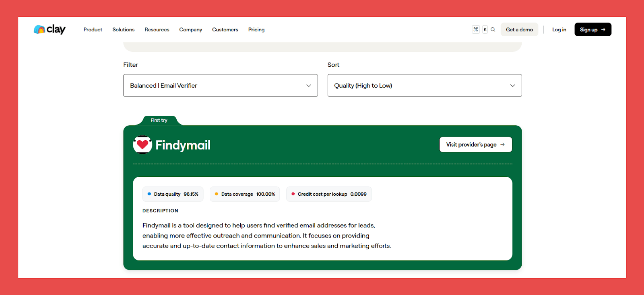
Task: Open the Company menu
Action: pos(191,30)
